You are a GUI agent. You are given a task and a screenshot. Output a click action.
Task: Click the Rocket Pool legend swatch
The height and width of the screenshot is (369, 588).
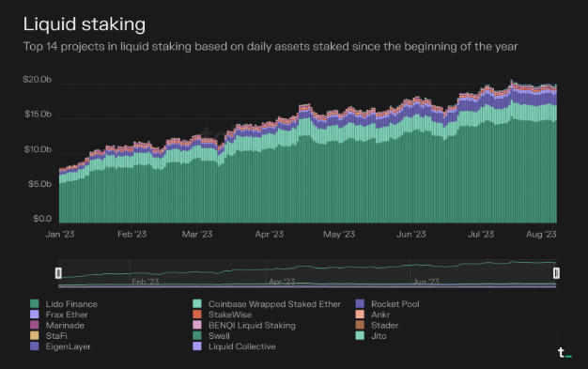point(360,304)
